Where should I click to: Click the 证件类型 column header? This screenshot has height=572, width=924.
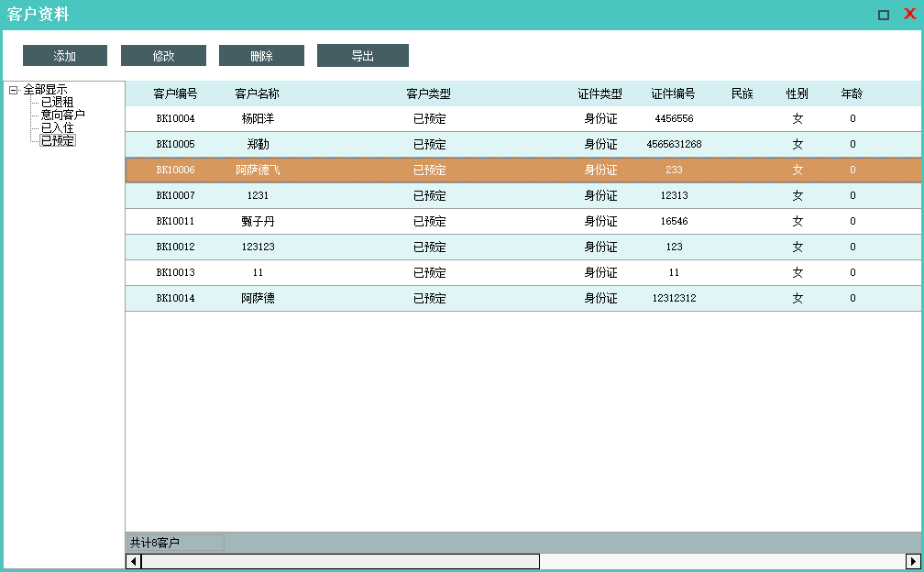tap(599, 93)
